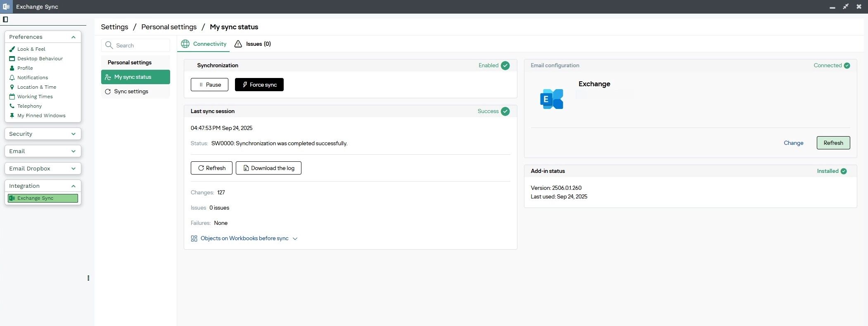The height and width of the screenshot is (326, 868).
Task: Switch to the Issues (0) tab
Action: (253, 44)
